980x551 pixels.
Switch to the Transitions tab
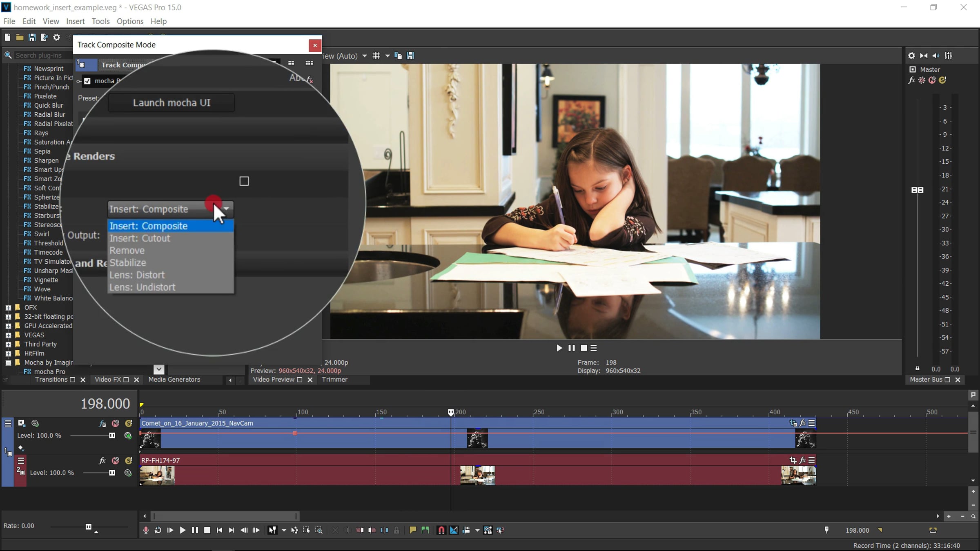pos(51,380)
